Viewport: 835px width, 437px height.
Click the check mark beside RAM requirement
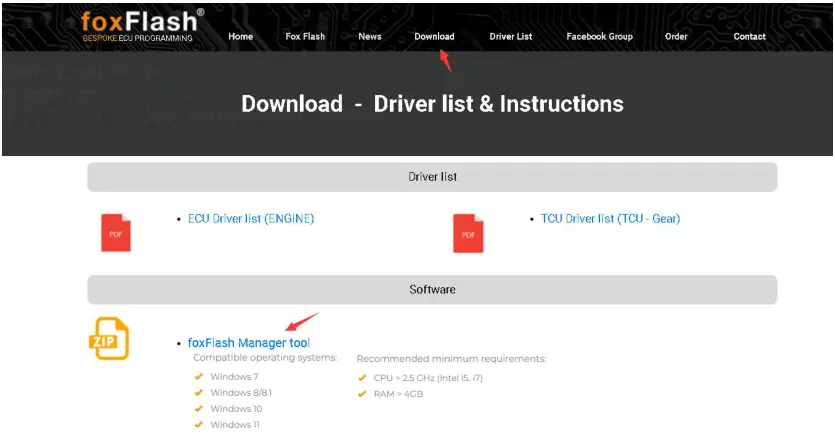pyautogui.click(x=362, y=394)
